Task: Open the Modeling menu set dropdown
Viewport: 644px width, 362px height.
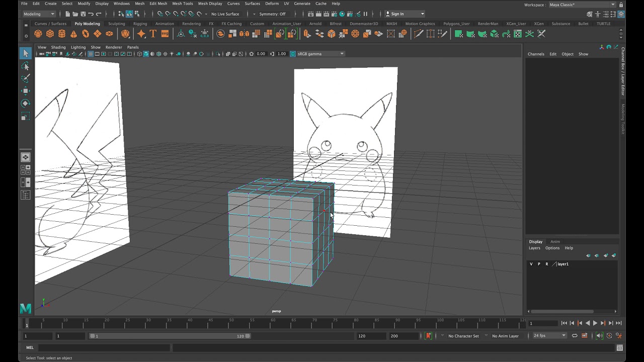Action: [x=39, y=14]
